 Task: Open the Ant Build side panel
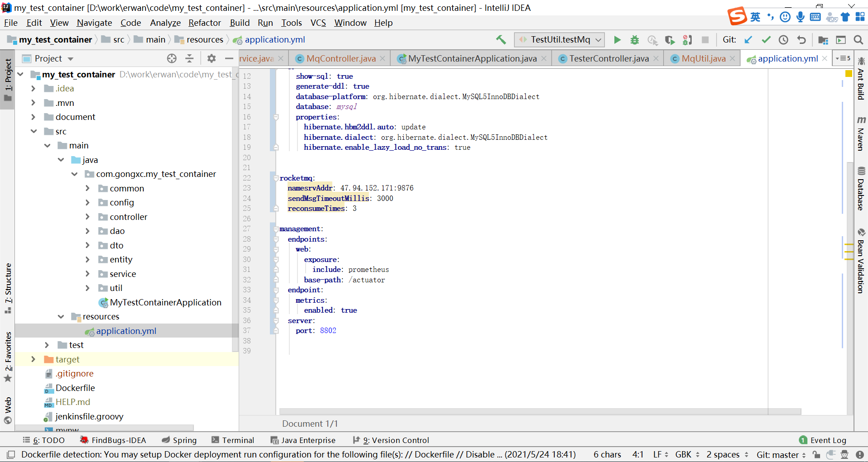(x=861, y=78)
